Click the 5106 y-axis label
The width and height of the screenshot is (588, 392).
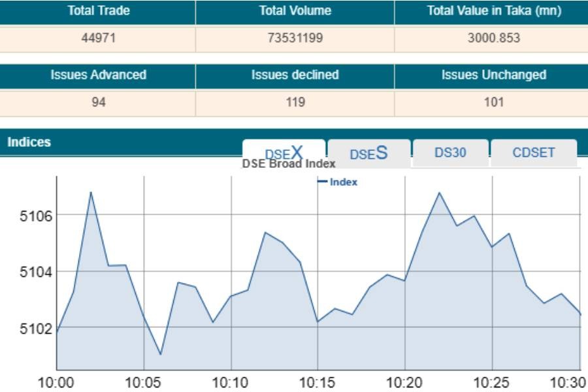point(33,215)
